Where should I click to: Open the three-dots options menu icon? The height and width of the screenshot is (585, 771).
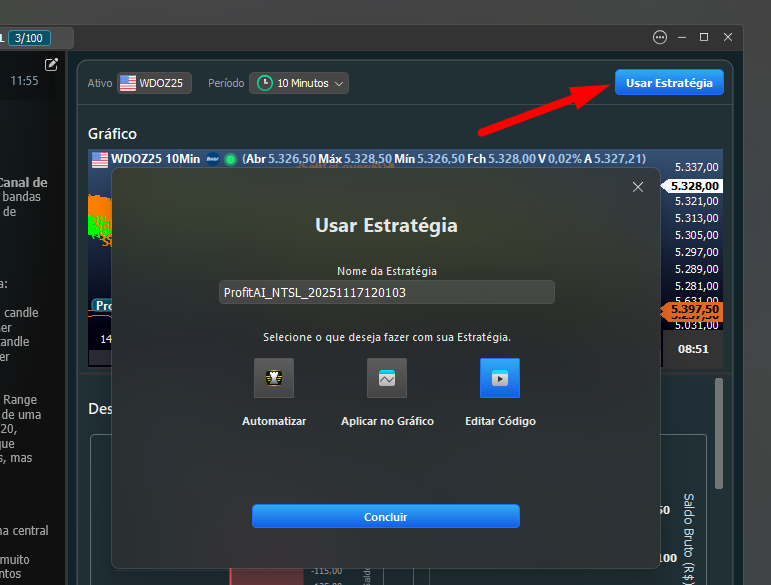click(660, 37)
